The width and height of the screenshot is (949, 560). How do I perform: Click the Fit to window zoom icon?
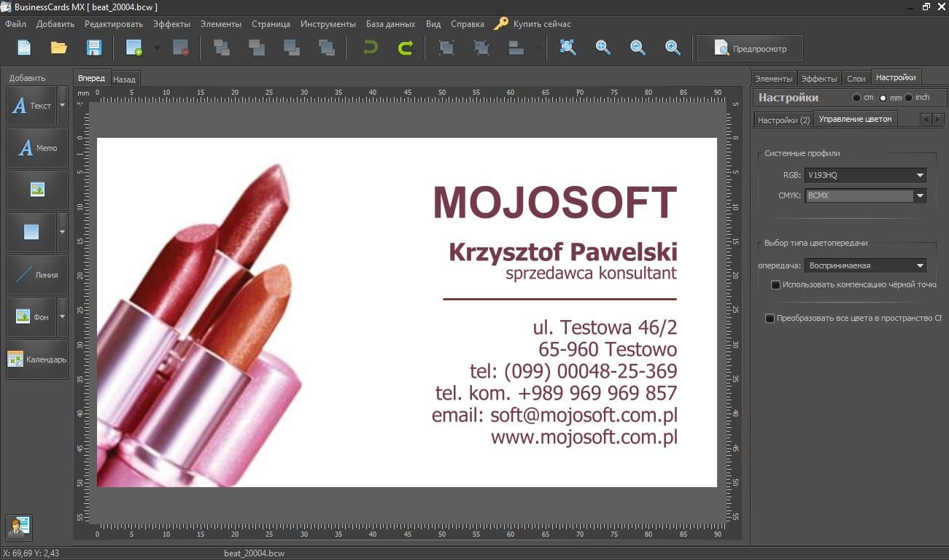568,48
